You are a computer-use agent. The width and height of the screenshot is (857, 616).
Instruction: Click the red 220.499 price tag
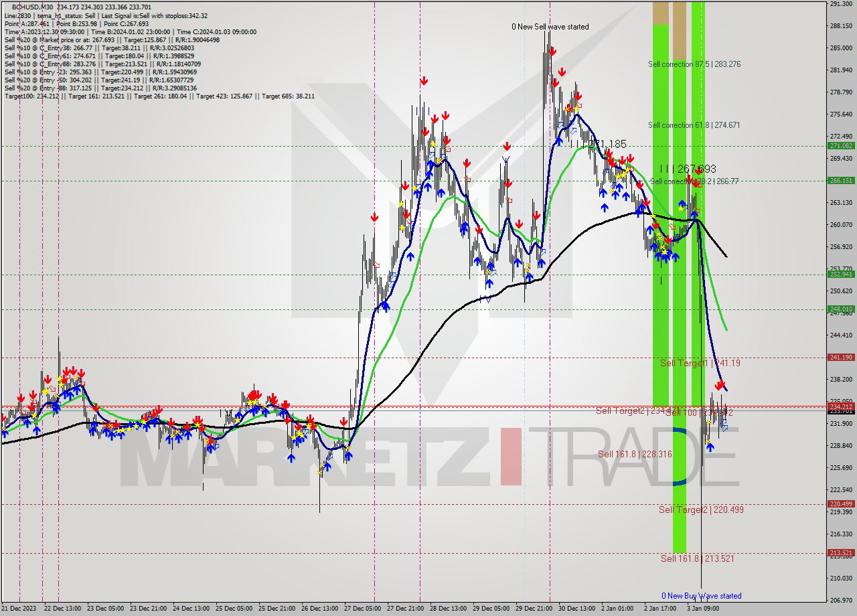click(842, 504)
